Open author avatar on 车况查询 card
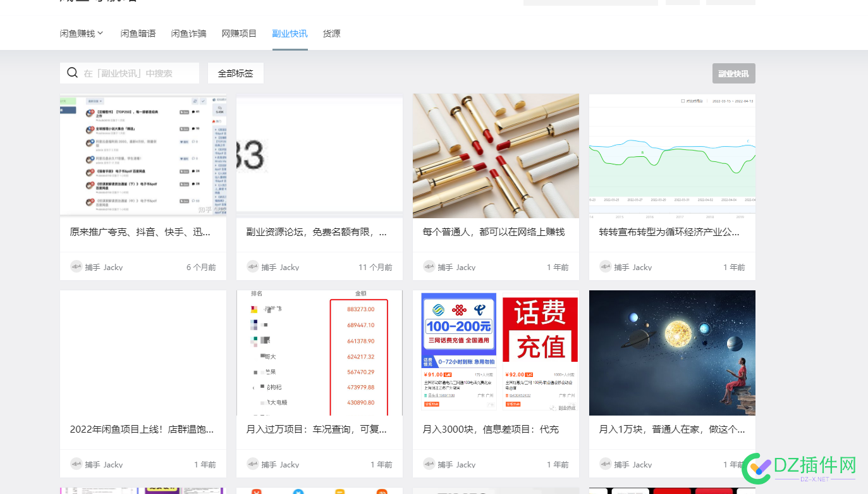The image size is (868, 494). tap(253, 464)
